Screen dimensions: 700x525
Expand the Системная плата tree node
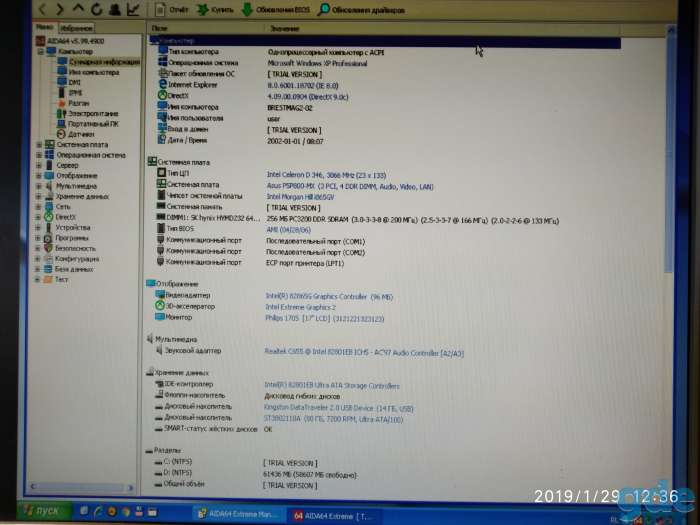coord(39,145)
